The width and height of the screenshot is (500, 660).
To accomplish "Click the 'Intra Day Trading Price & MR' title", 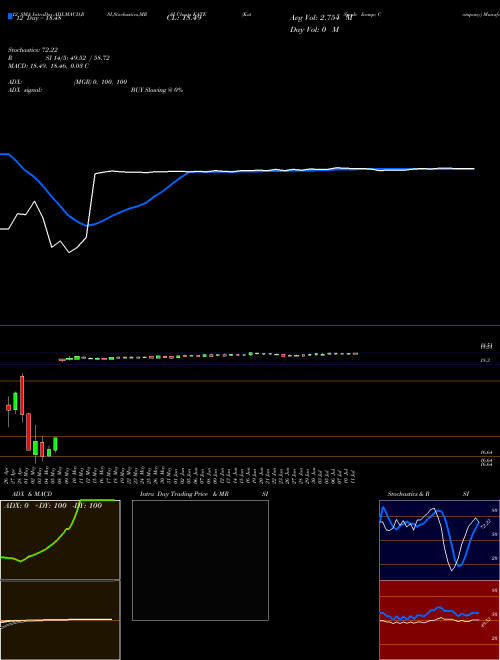I will (x=184, y=494).
